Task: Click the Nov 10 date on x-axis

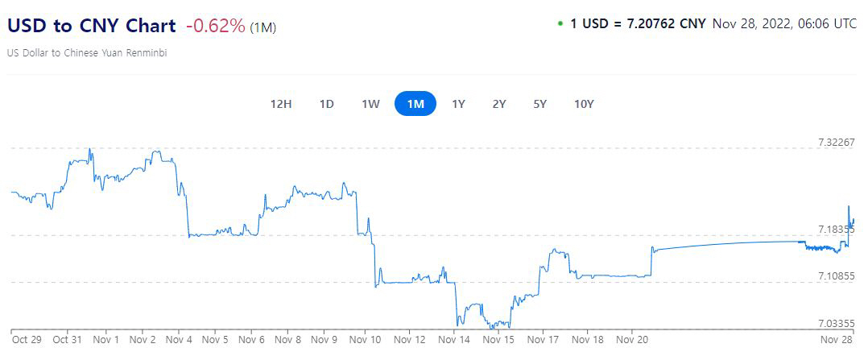Action: point(365,339)
